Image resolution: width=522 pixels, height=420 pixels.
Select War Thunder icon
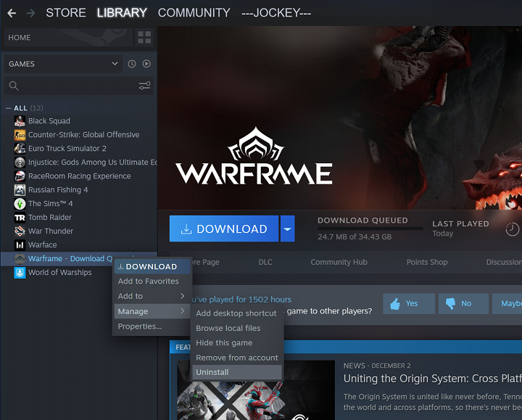click(x=20, y=231)
